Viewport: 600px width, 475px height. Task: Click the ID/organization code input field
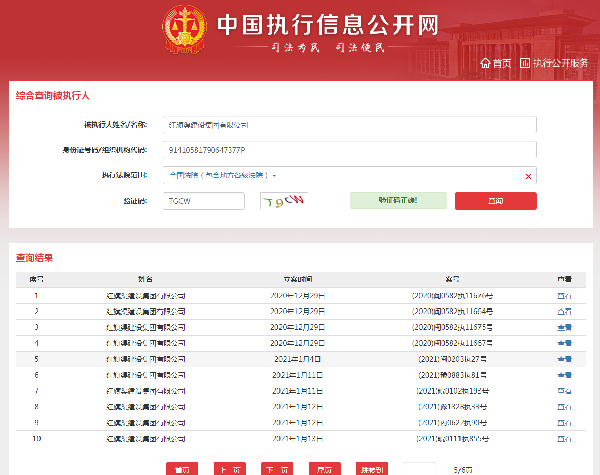tap(349, 150)
